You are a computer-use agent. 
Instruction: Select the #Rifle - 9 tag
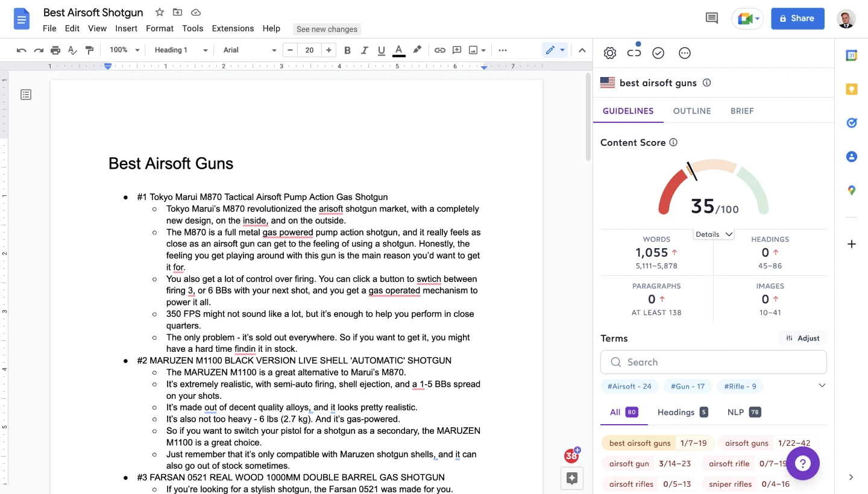pyautogui.click(x=740, y=386)
